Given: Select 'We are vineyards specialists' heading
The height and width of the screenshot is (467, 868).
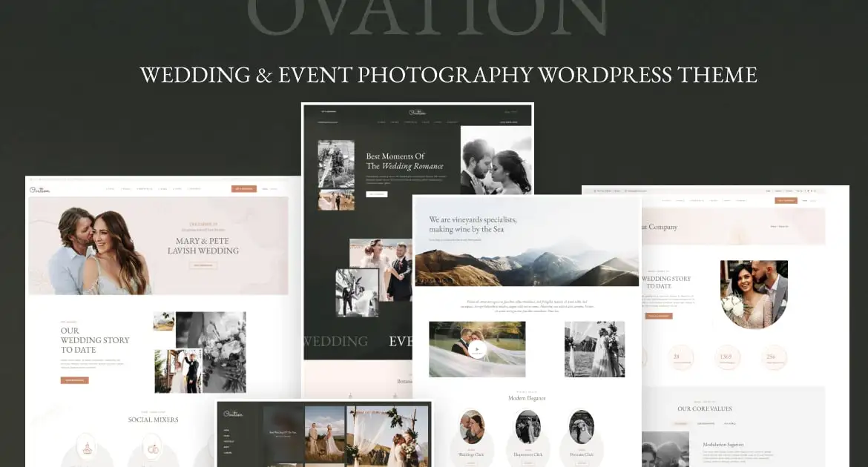Looking at the screenshot, I should pos(473,224).
